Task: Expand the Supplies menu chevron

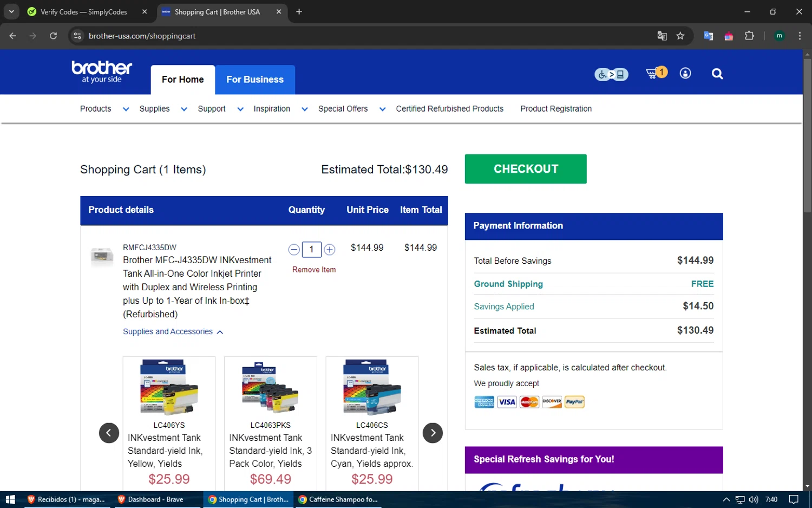Action: click(184, 109)
